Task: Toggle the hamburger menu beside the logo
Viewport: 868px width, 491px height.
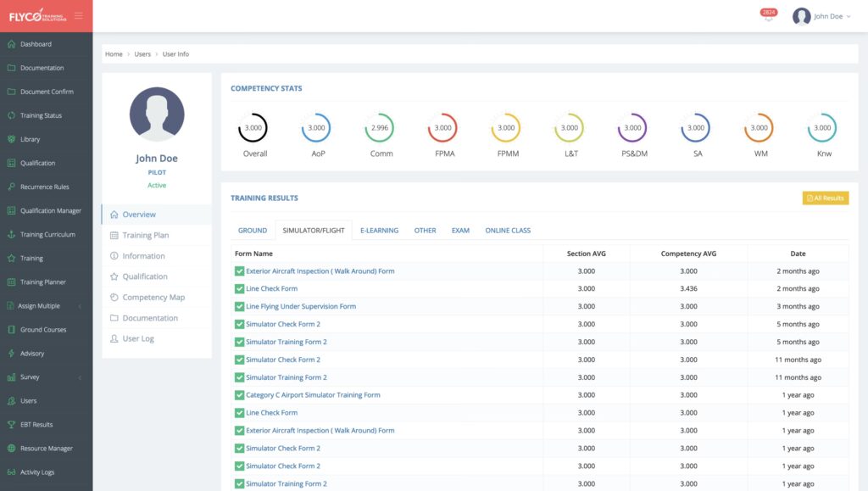Action: [x=79, y=16]
